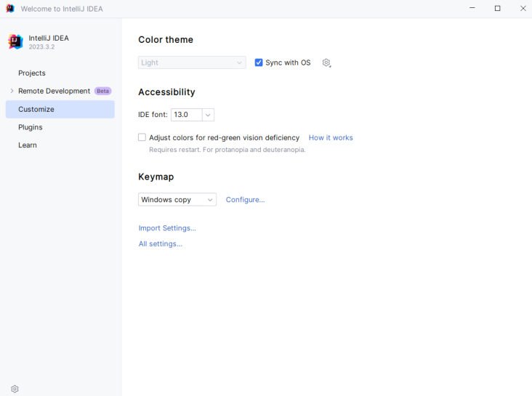The image size is (532, 396).
Task: Open the How it works link
Action: pos(331,137)
